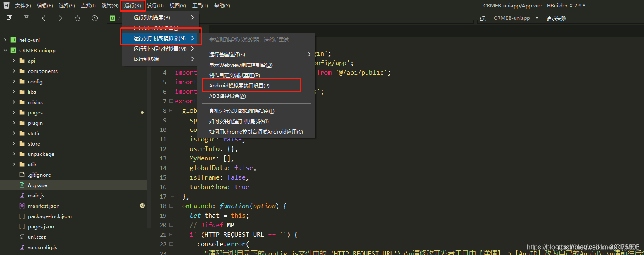Fold code block at line 8

[x=171, y=111]
